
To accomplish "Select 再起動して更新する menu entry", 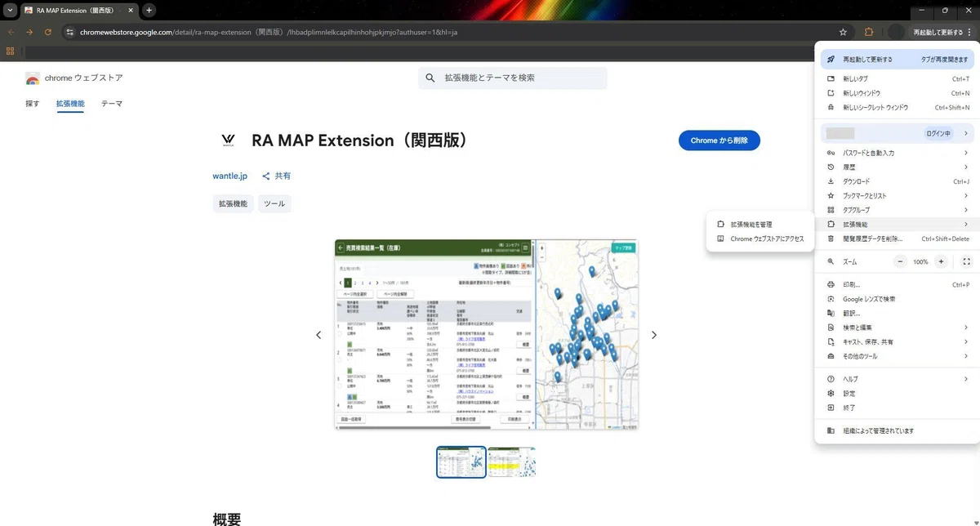I will pos(898,59).
